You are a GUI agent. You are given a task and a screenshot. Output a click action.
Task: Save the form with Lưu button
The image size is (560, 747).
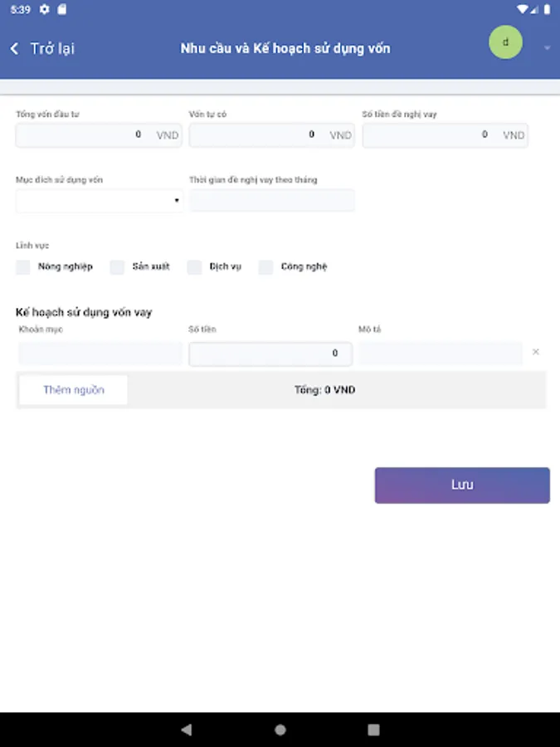(x=462, y=485)
